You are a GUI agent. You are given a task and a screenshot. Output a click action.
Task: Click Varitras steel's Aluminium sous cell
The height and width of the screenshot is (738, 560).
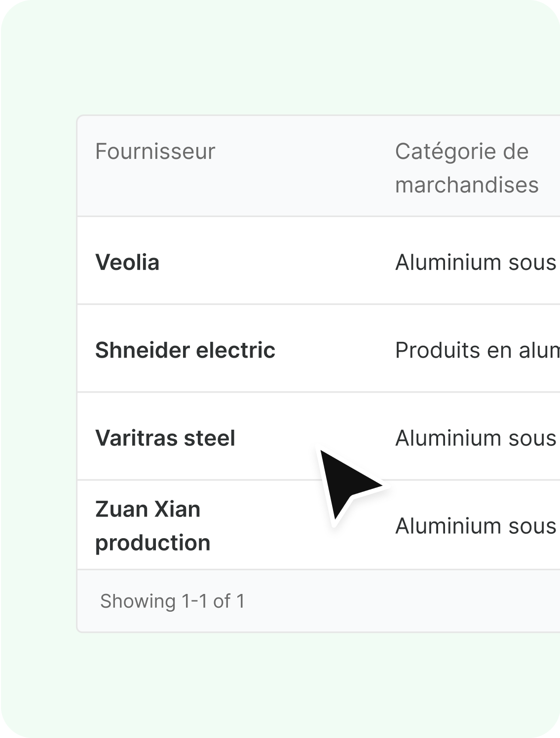point(476,438)
